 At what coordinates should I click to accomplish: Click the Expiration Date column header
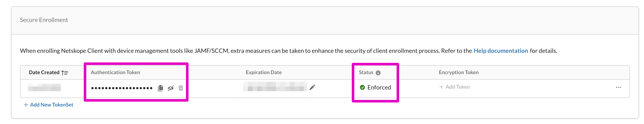tap(264, 72)
